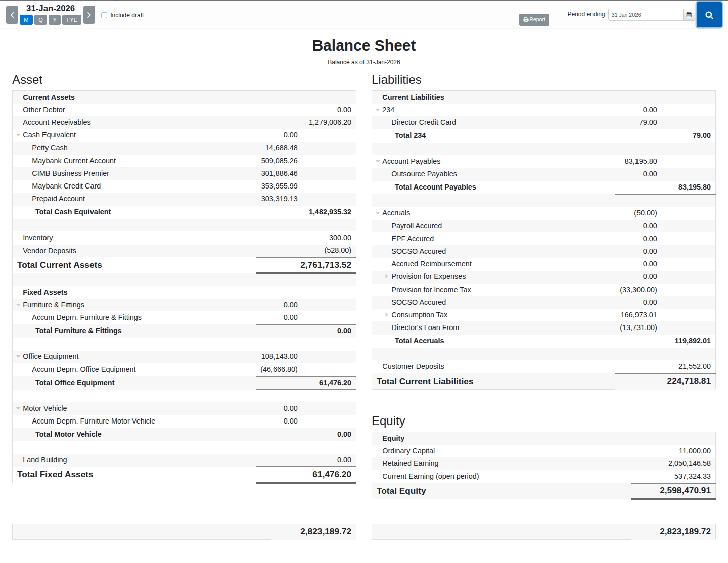This screenshot has height=563, width=728.
Task: Go to the previous period arrow
Action: coord(12,15)
